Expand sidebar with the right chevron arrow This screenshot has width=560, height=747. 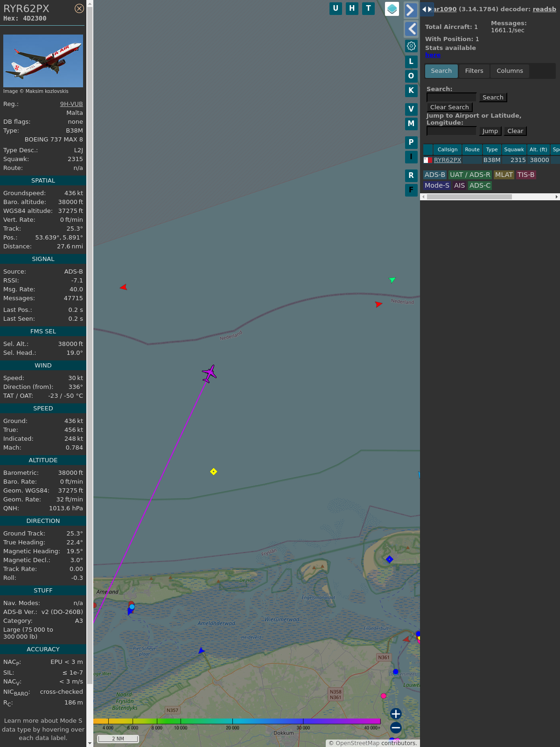(x=411, y=10)
